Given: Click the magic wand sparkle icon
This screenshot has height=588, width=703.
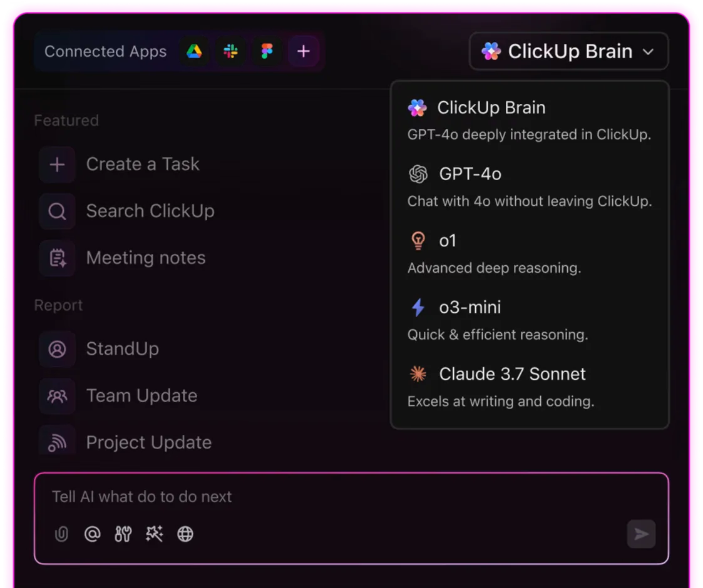Looking at the screenshot, I should [154, 534].
